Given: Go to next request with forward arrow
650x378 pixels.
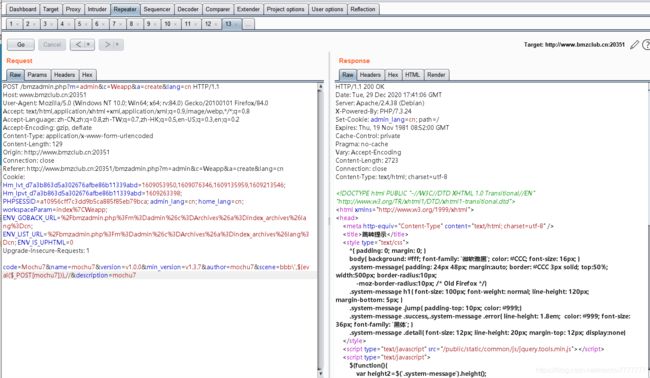Looking at the screenshot, I should tap(107, 44).
